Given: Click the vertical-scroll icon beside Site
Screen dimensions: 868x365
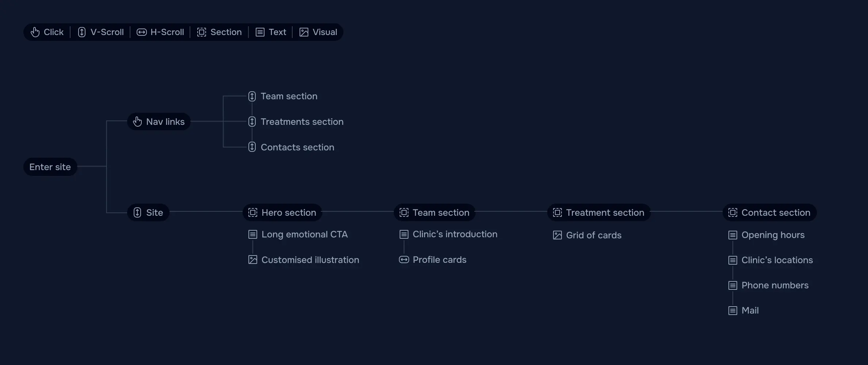Looking at the screenshot, I should coord(137,212).
